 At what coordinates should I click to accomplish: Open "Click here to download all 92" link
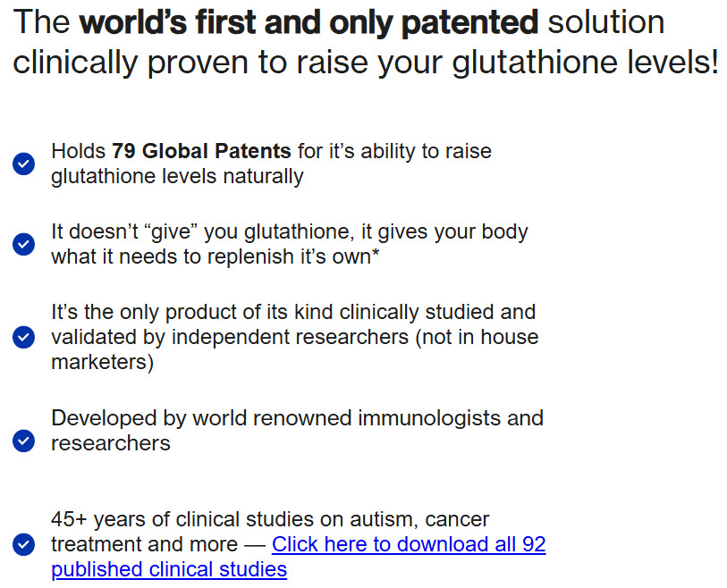(409, 544)
